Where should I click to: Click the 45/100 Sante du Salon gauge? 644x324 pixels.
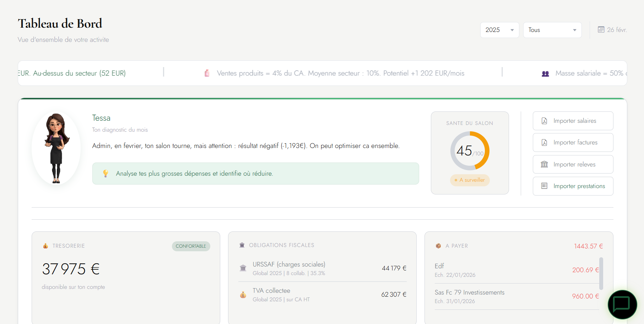tap(470, 151)
